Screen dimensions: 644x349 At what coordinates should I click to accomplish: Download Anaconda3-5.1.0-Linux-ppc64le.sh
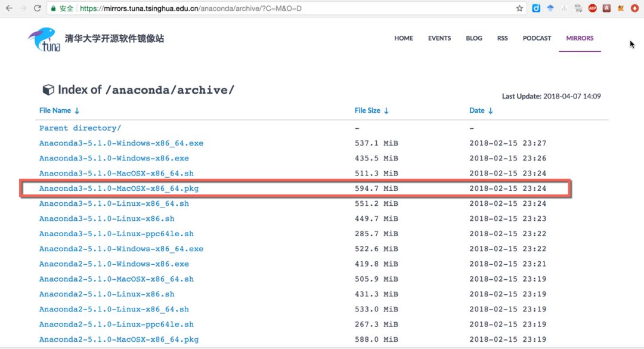tap(116, 233)
